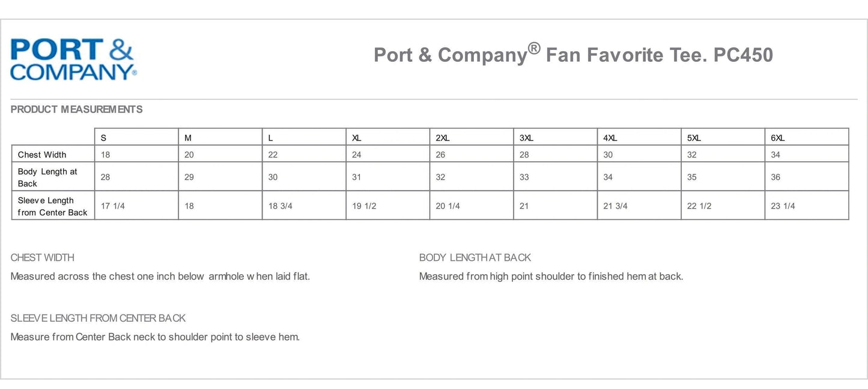Click the 'Measured across the chest' description text
The image size is (868, 389).
(160, 277)
